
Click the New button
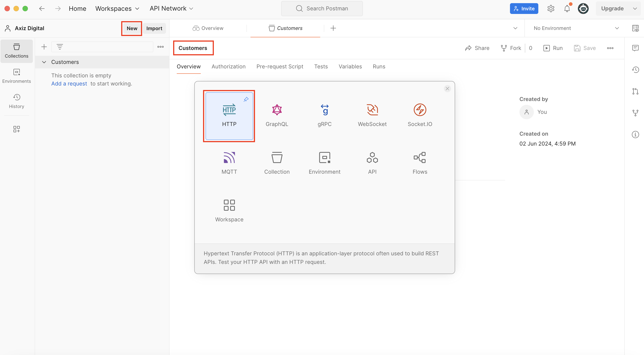coord(132,28)
